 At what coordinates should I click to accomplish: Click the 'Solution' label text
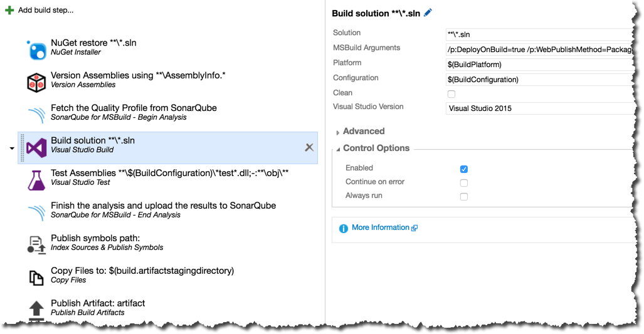347,33
